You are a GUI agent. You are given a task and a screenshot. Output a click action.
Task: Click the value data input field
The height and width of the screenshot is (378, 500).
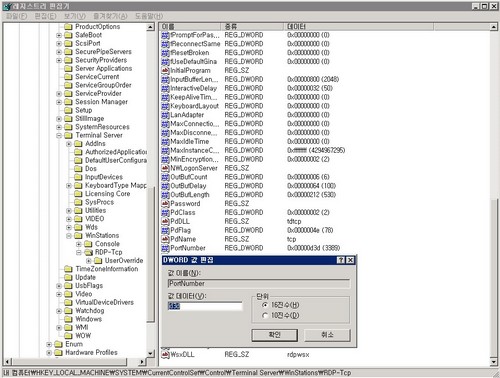[205, 306]
